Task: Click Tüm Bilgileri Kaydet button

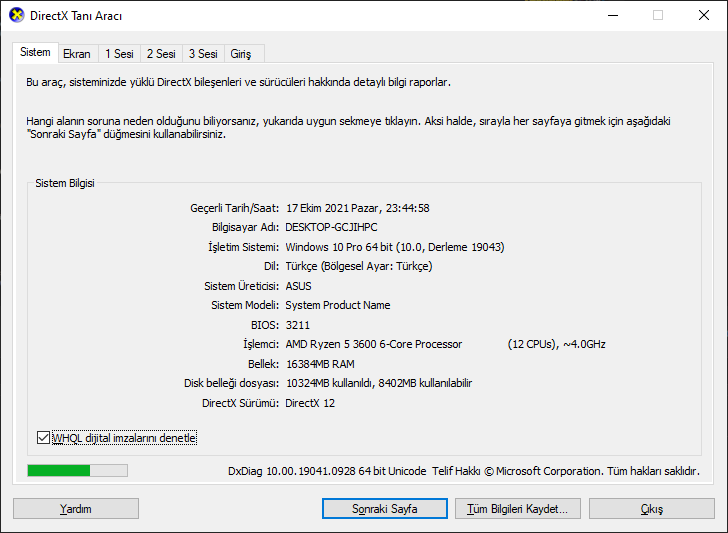Action: 518,509
